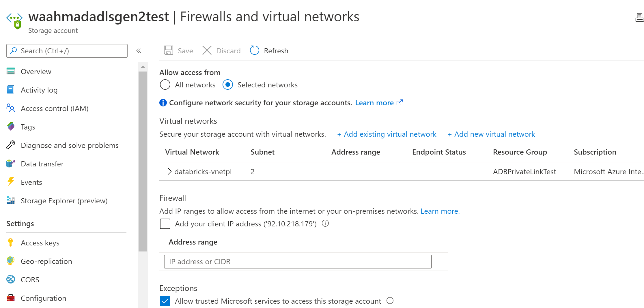Viewport: 644px width, 308px height.
Task: Click the print icon at top right
Action: [x=639, y=17]
